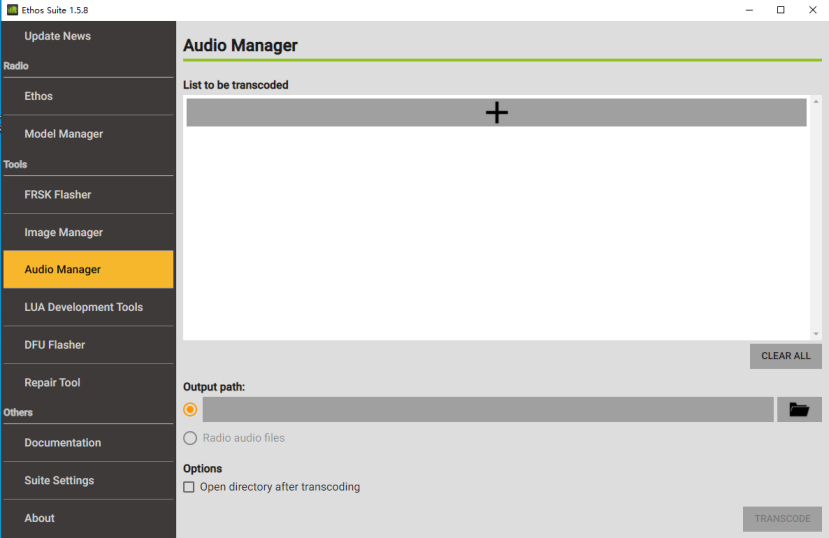
Task: Click the Ethos Suite app icon in title bar
Action: click(x=12, y=10)
